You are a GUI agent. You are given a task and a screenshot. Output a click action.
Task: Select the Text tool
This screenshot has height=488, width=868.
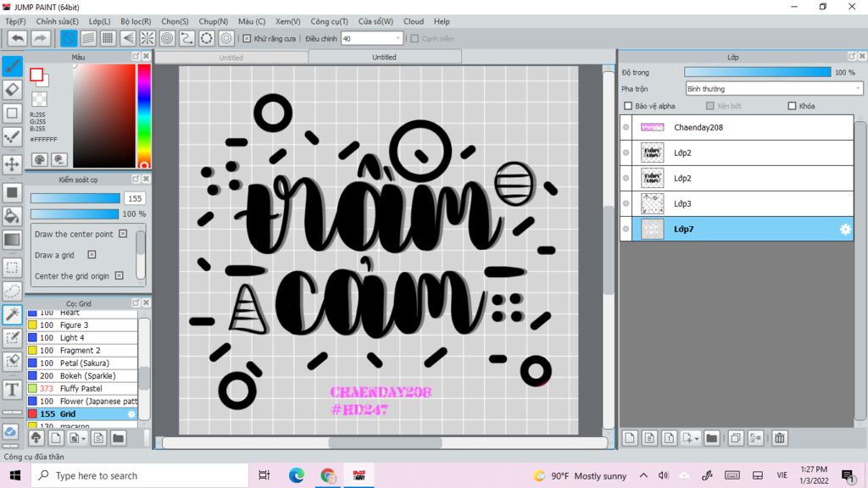12,390
